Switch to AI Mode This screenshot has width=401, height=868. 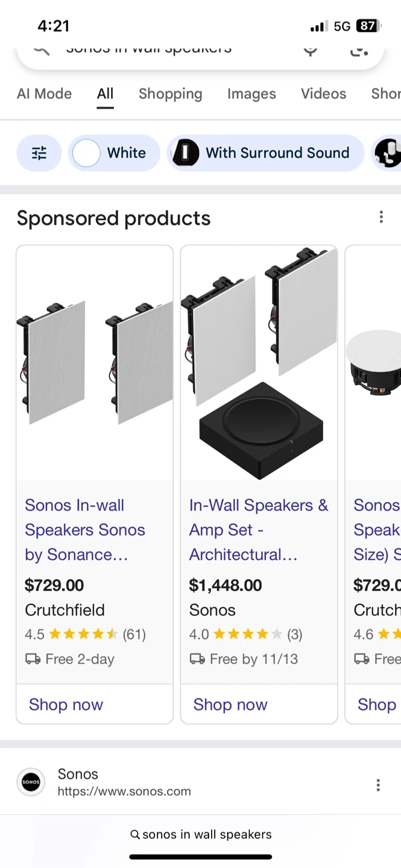pyautogui.click(x=44, y=94)
